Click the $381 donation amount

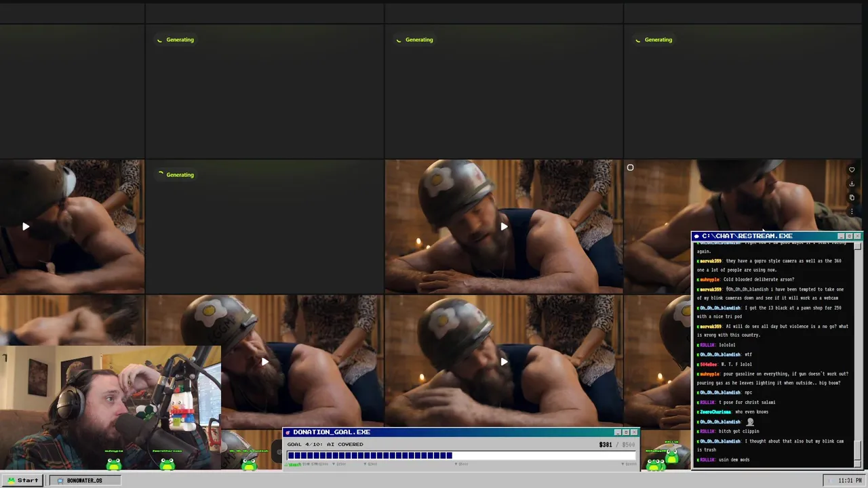tap(606, 445)
